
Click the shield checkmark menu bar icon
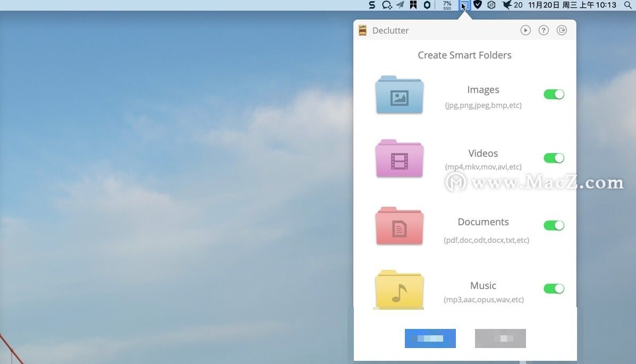[x=478, y=5]
